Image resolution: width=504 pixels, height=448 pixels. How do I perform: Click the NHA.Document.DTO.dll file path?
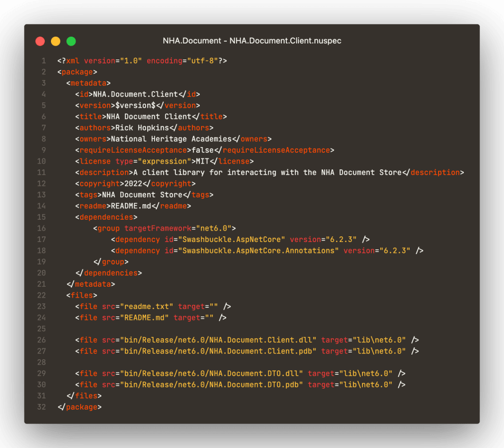211,374
